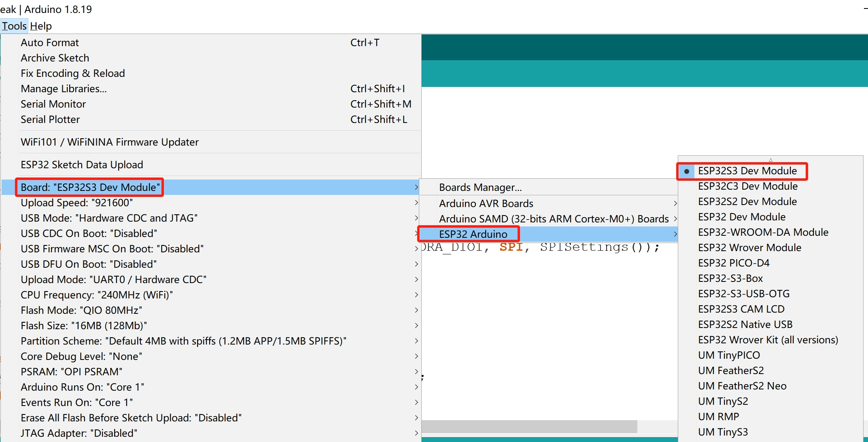The height and width of the screenshot is (442, 868).
Task: Open Manage Libraries...
Action: coord(210,89)
